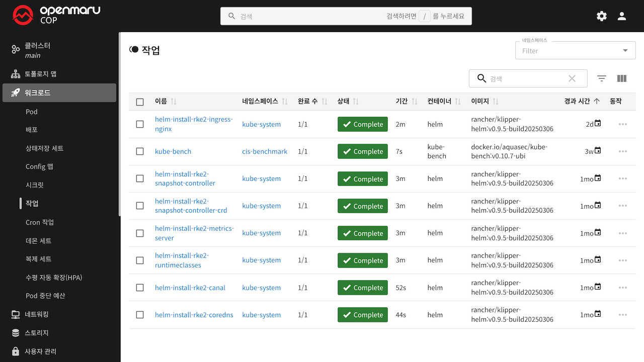Click the Openmaru COP logo
Viewport: 644px width, 362px height.
(56, 16)
